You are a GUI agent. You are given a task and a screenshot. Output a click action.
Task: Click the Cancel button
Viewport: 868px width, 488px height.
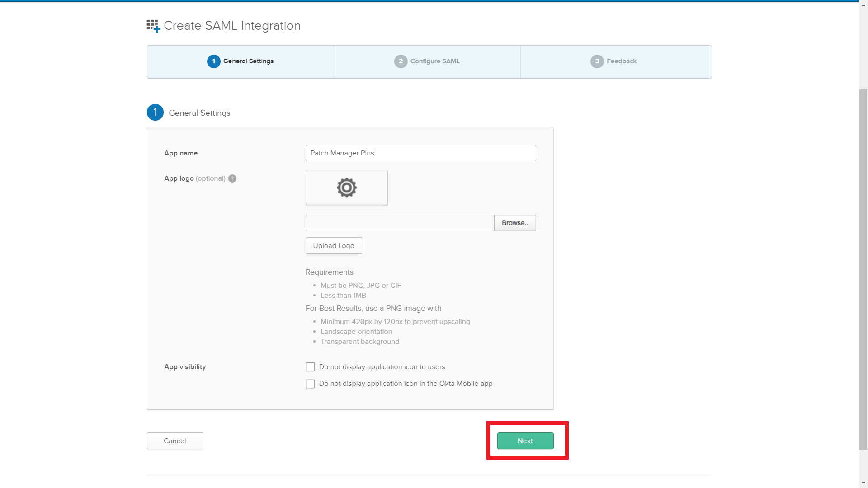click(175, 441)
